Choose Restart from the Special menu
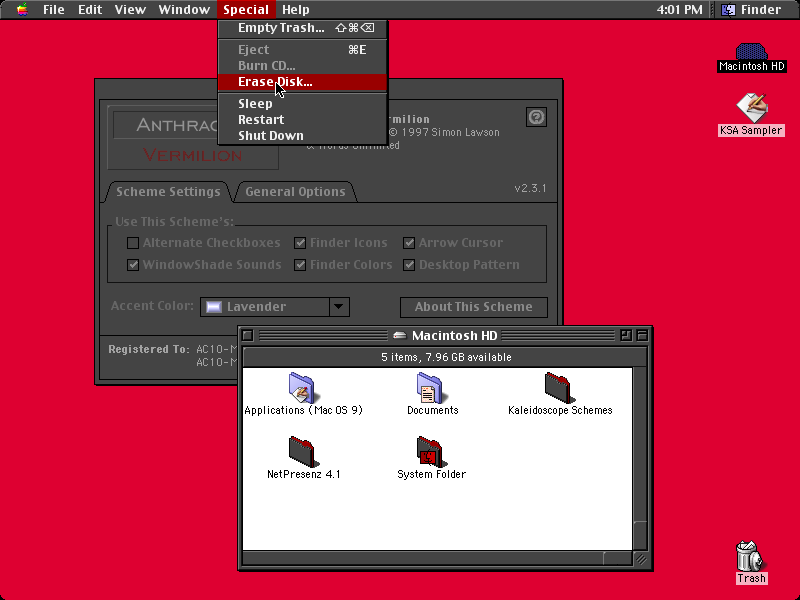 303,119
